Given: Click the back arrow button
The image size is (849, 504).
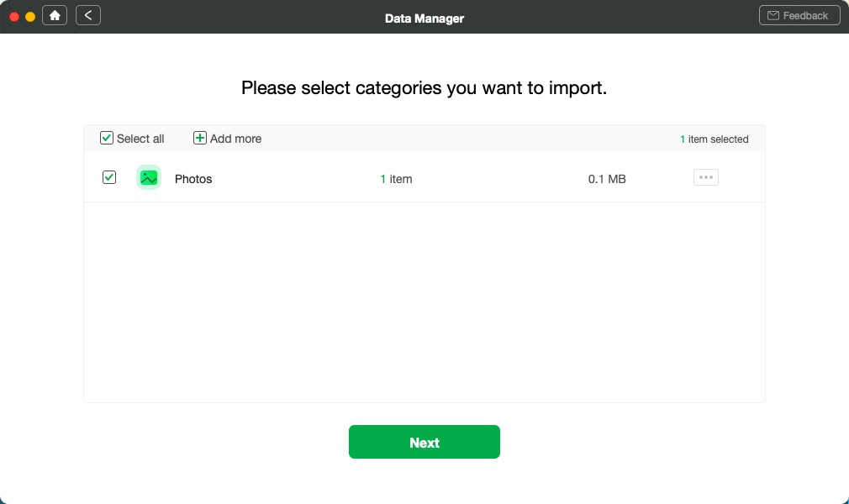Looking at the screenshot, I should (x=88, y=15).
